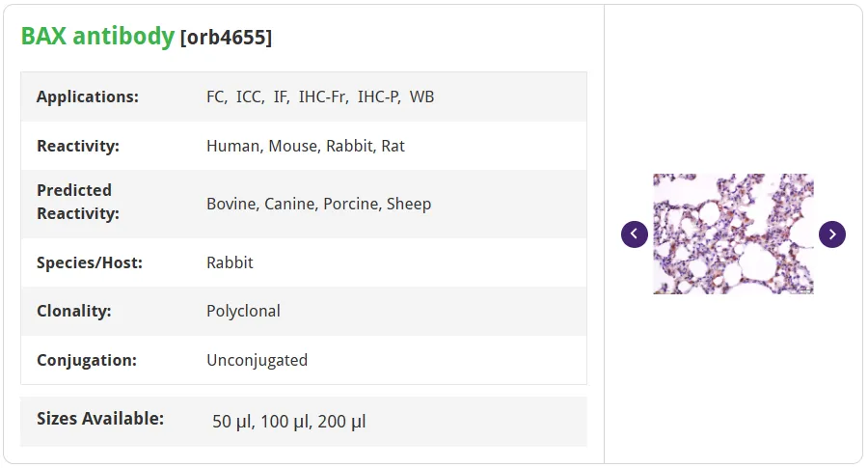868x468 pixels.
Task: Click the Polyclonal clonality value
Action: 244,312
